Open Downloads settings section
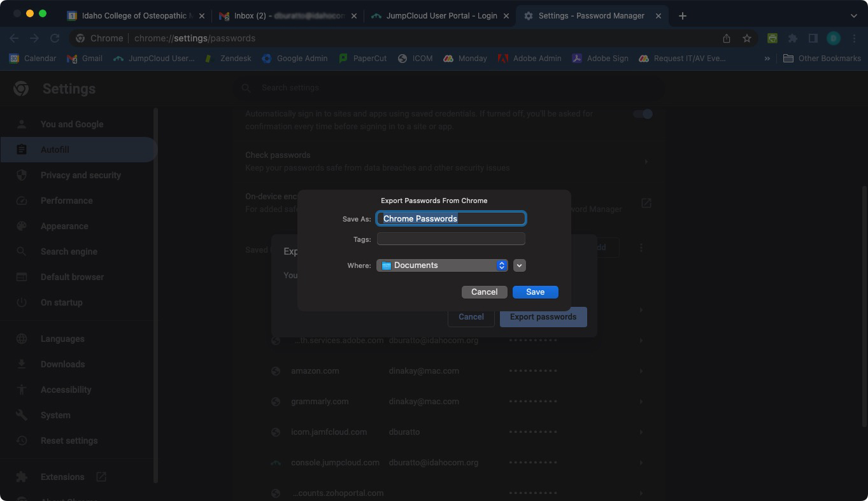The height and width of the screenshot is (501, 868). click(x=62, y=364)
